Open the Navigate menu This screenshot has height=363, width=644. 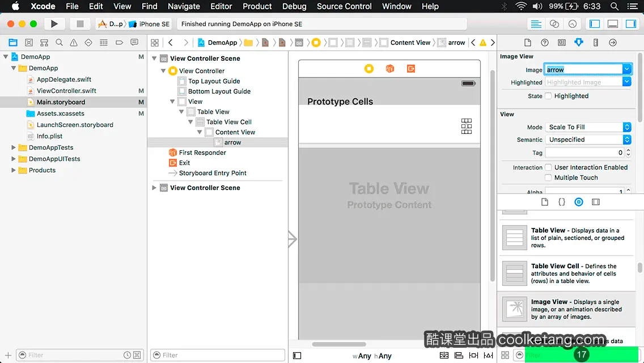184,6
